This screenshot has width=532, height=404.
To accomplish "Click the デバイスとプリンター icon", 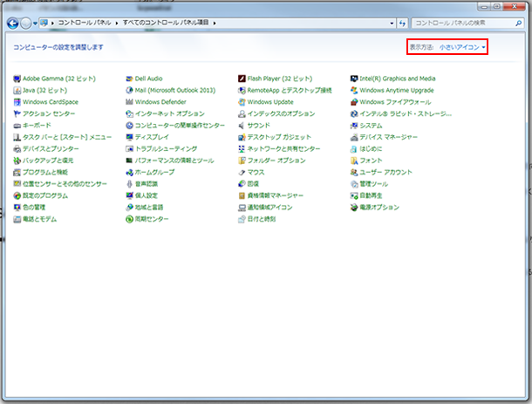I will 17,149.
